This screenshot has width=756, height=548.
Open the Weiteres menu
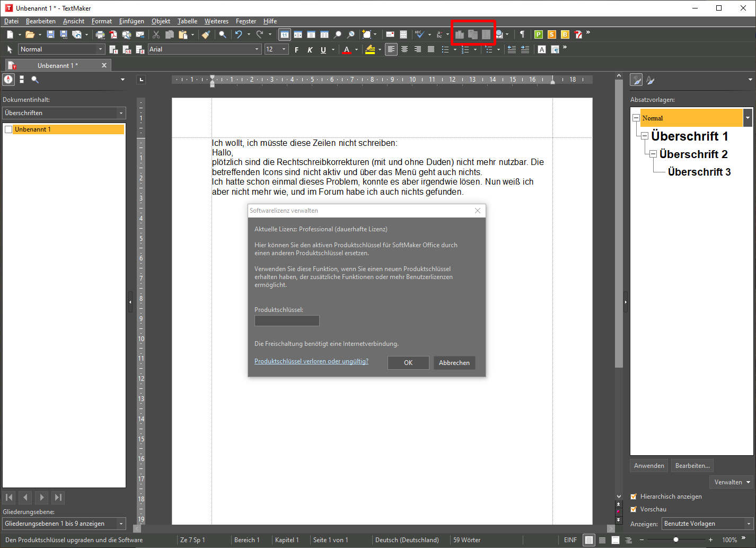216,21
